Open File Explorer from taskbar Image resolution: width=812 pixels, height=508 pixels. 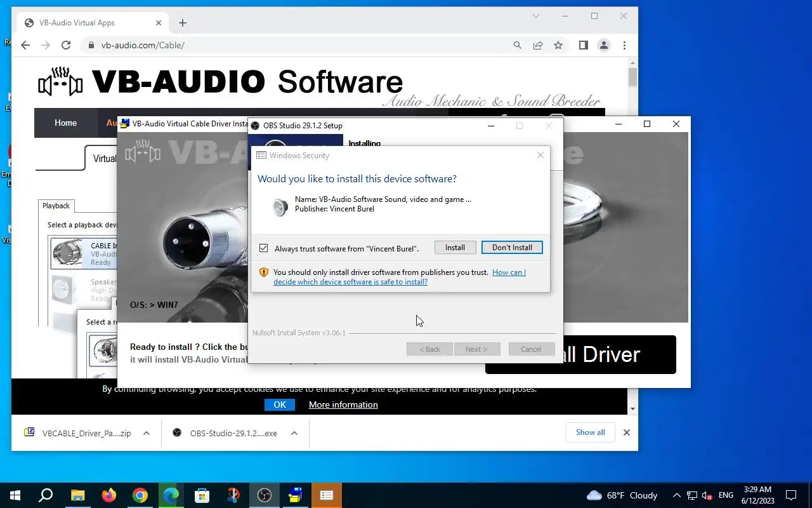point(77,495)
